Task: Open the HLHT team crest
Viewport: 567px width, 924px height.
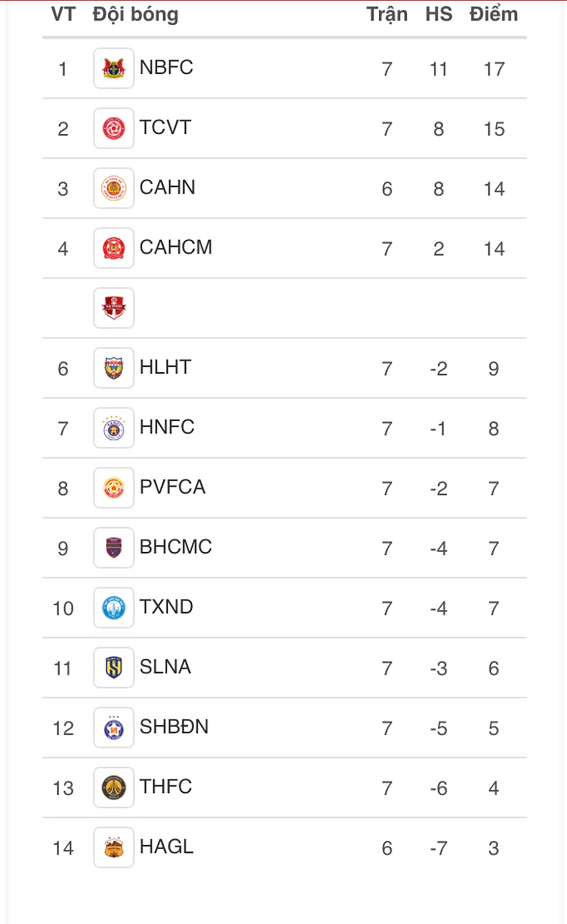Action: [x=113, y=368]
